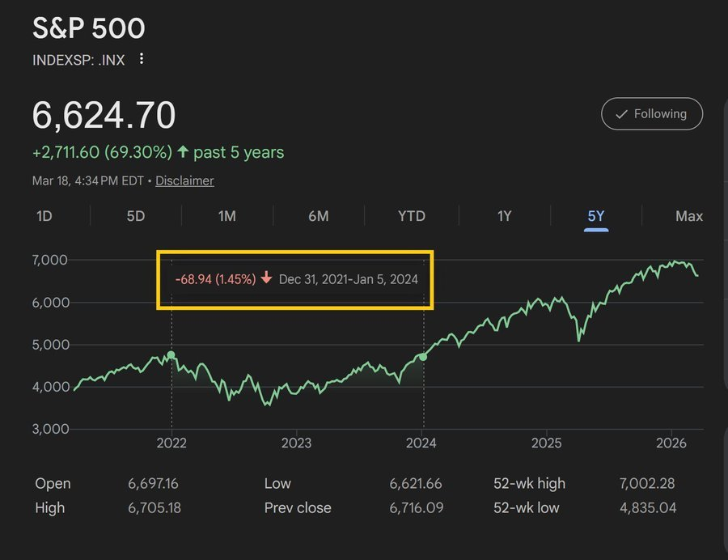The height and width of the screenshot is (560, 728).
Task: Switch chart to 5D range
Action: coord(136,216)
